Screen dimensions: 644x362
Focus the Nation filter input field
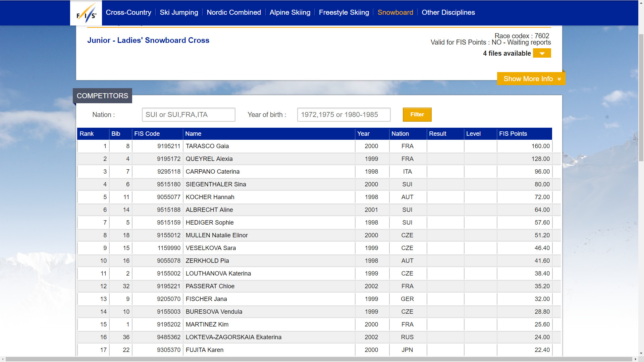coord(189,115)
